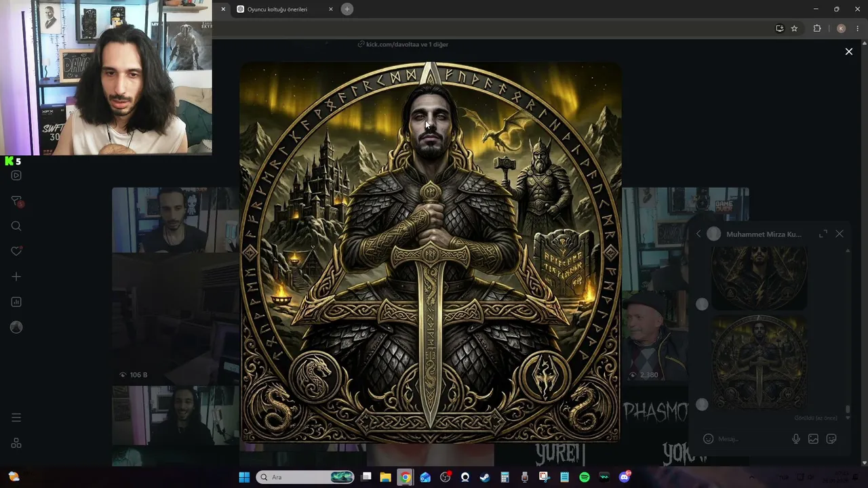The height and width of the screenshot is (488, 868).
Task: Open the Windows Start menu
Action: pyautogui.click(x=244, y=477)
